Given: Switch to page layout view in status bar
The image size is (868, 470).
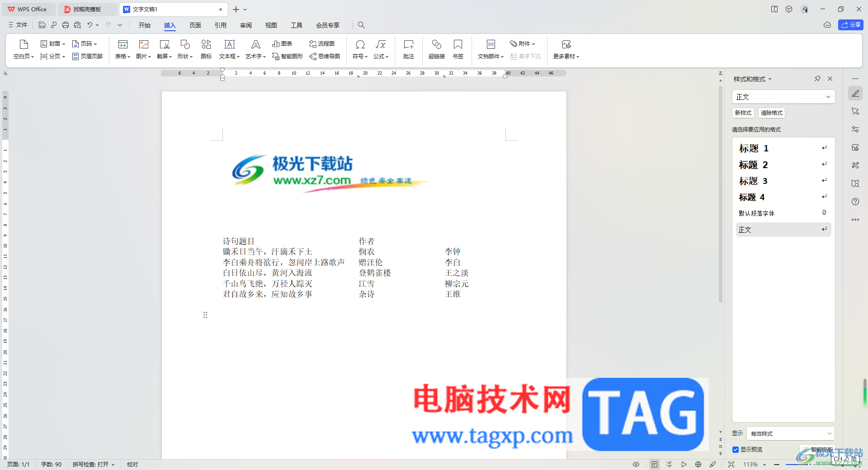Looking at the screenshot, I should click(x=655, y=465).
